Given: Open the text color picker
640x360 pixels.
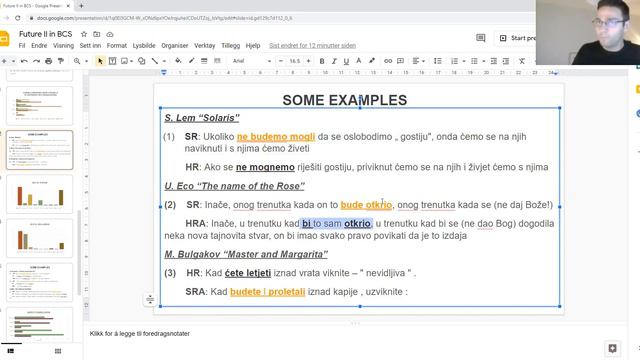Looking at the screenshot, I should (358, 61).
